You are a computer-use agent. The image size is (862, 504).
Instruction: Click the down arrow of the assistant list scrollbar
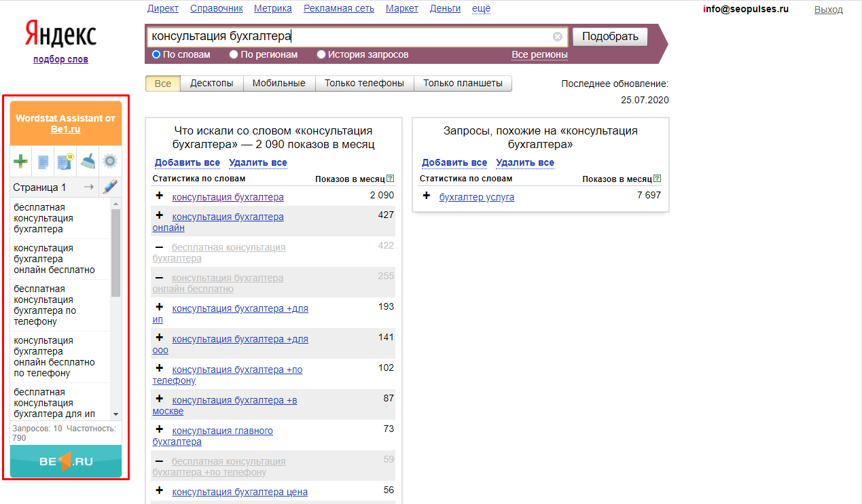[x=115, y=414]
